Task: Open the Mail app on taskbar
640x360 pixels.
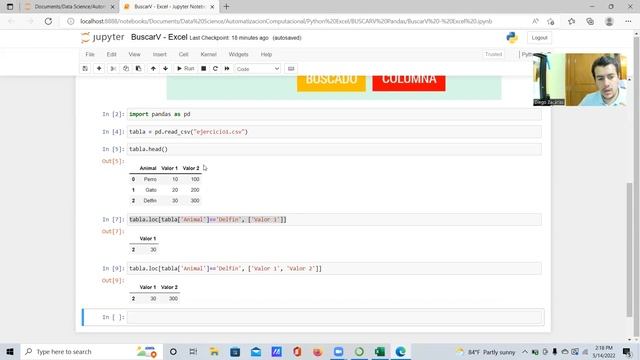Action: tap(256, 351)
